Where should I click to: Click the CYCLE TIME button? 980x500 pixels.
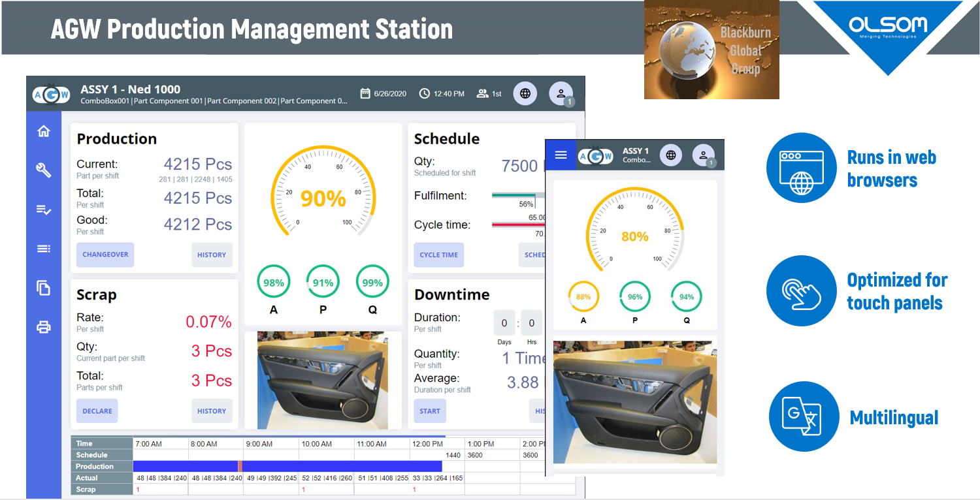[x=438, y=255]
